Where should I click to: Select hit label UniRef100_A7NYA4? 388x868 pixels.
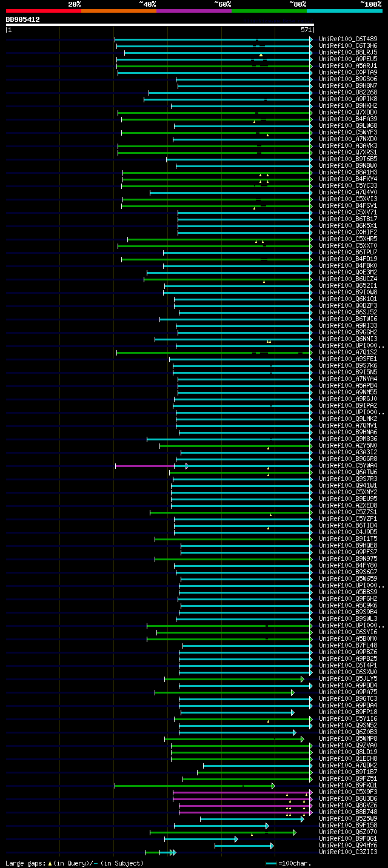pyautogui.click(x=348, y=379)
